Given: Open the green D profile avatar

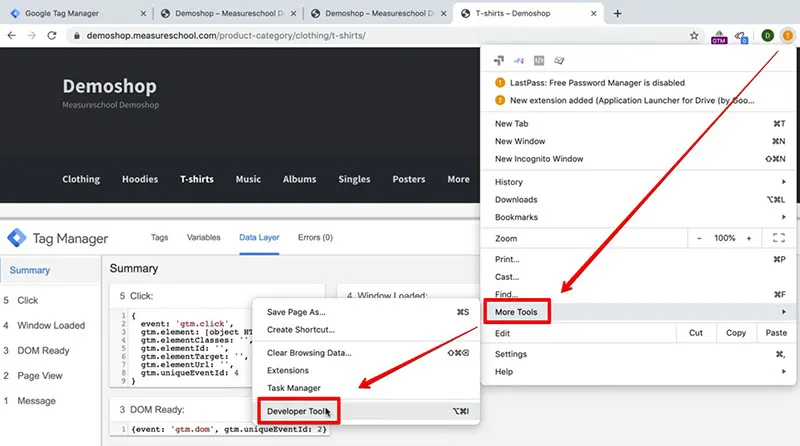Looking at the screenshot, I should tap(767, 35).
